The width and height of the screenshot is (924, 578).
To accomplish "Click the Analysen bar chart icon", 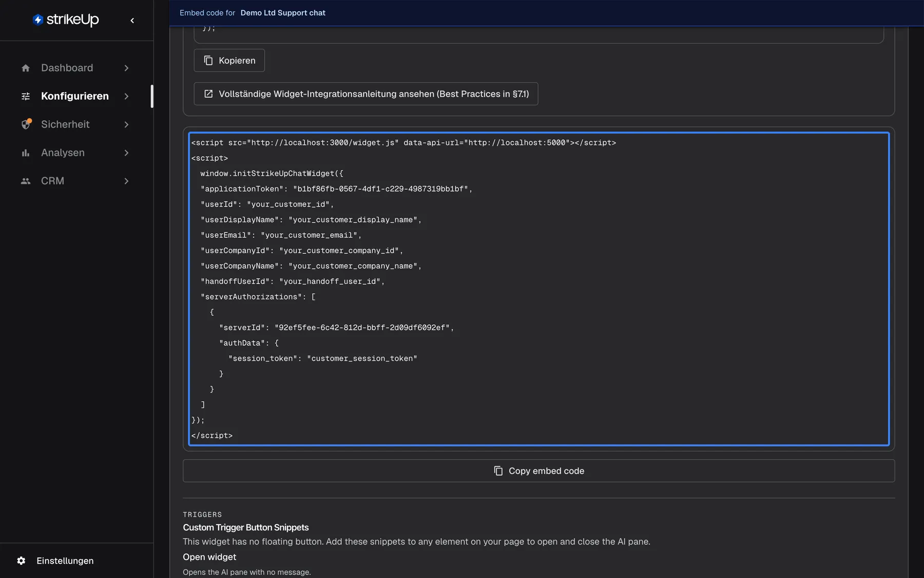I will 26,153.
